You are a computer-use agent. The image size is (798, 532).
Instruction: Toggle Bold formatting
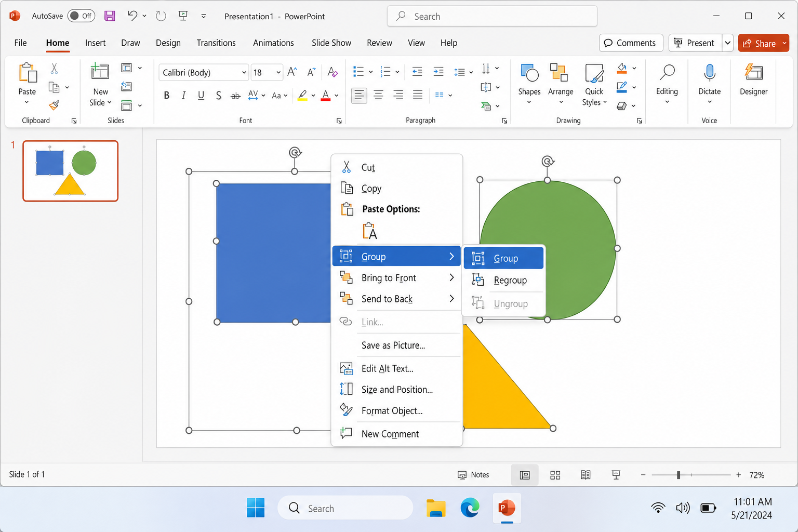click(166, 95)
